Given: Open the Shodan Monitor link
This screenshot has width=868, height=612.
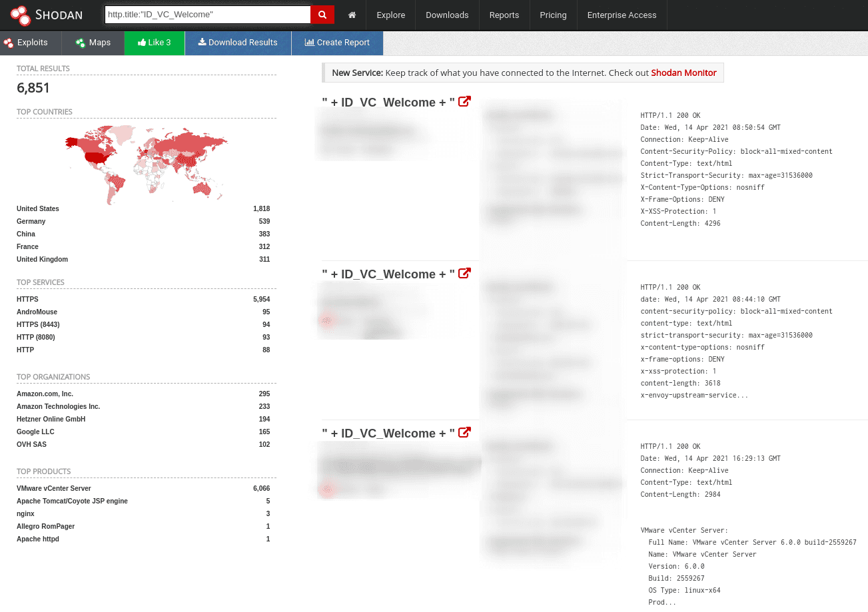Looking at the screenshot, I should pyautogui.click(x=683, y=73).
